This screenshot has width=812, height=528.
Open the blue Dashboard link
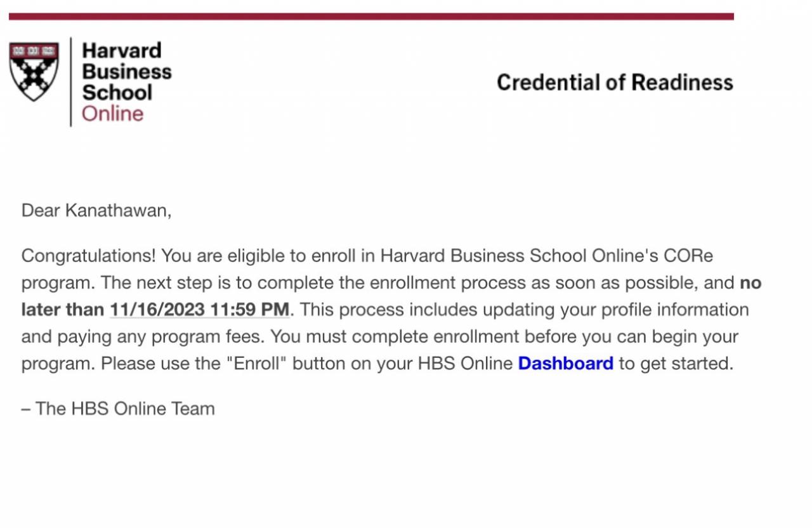point(565,364)
